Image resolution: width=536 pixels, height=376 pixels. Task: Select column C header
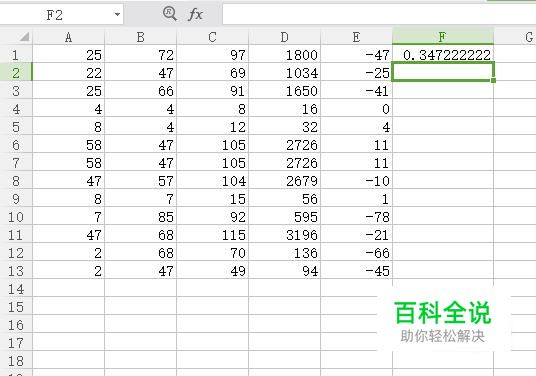tap(213, 37)
